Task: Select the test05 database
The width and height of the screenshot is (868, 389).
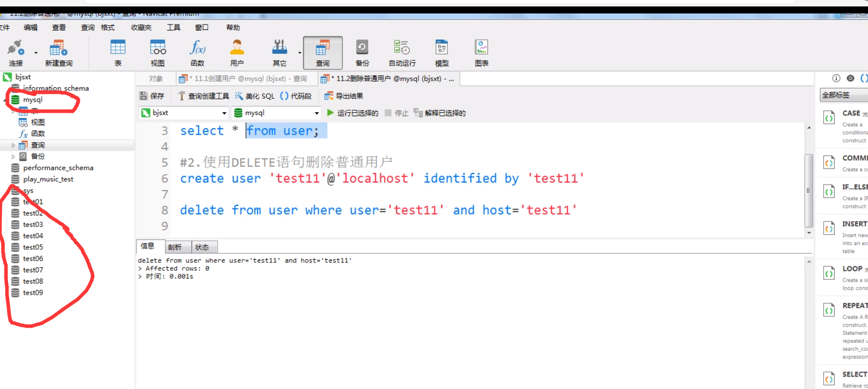Action: [33, 247]
